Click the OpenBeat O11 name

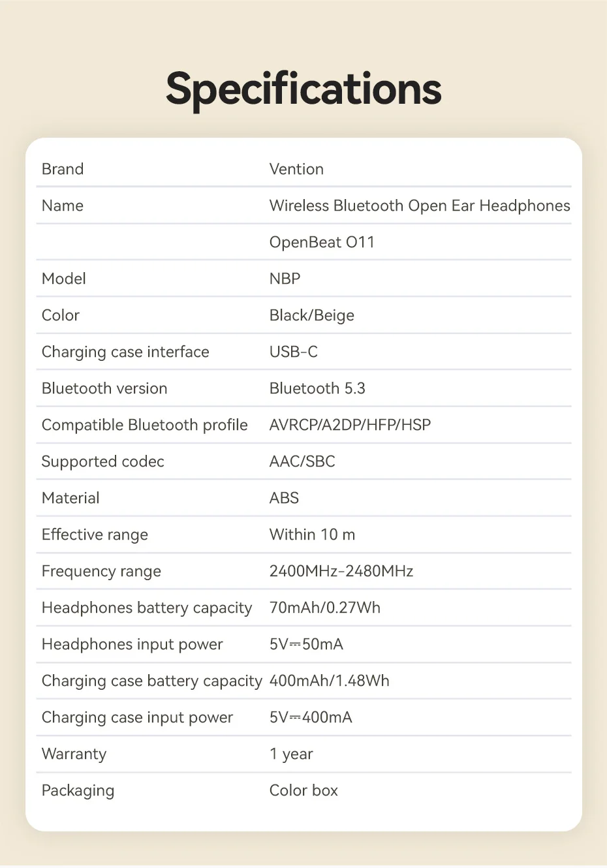[322, 242]
